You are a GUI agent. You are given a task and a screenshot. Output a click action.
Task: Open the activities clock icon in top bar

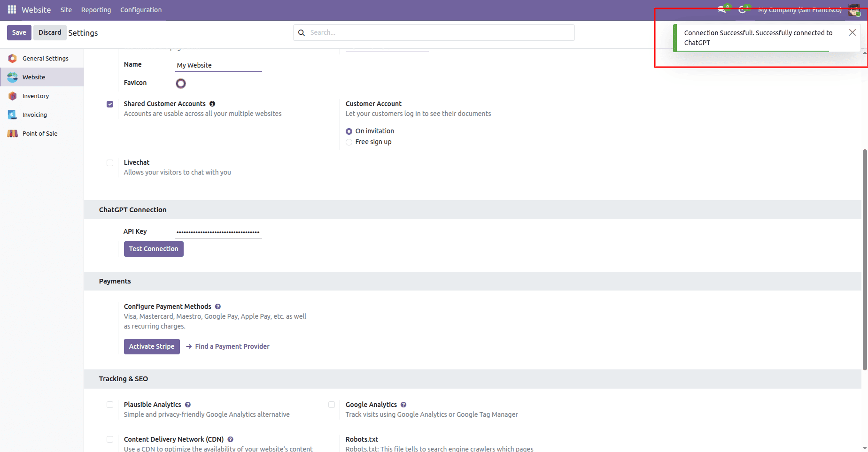(x=742, y=9)
